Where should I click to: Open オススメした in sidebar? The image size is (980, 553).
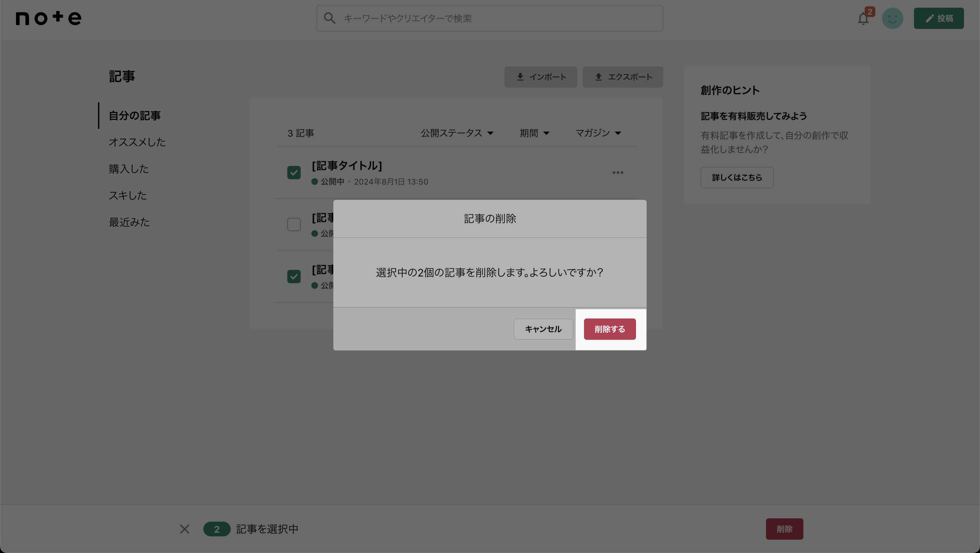pyautogui.click(x=137, y=142)
